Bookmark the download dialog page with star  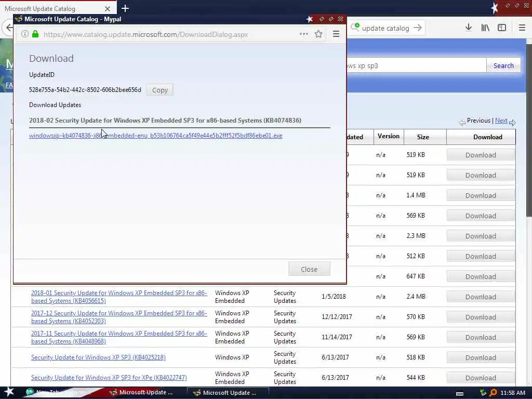pyautogui.click(x=318, y=34)
